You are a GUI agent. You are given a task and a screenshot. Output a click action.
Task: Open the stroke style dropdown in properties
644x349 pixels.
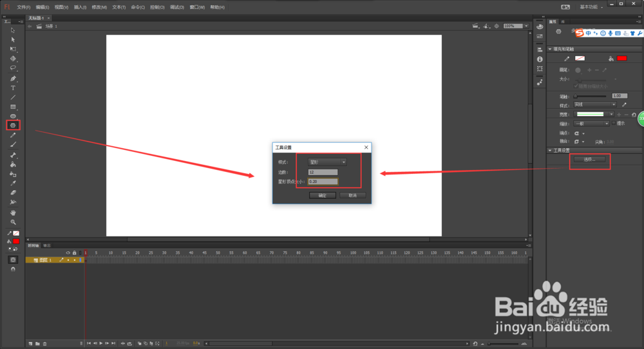click(x=594, y=105)
